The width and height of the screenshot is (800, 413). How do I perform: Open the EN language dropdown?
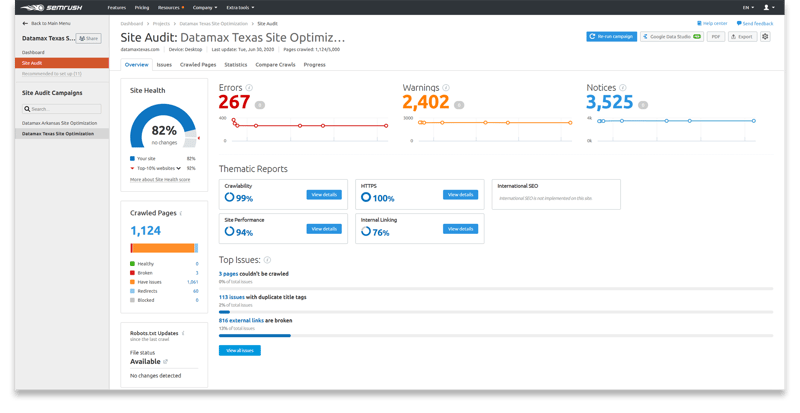(x=748, y=8)
